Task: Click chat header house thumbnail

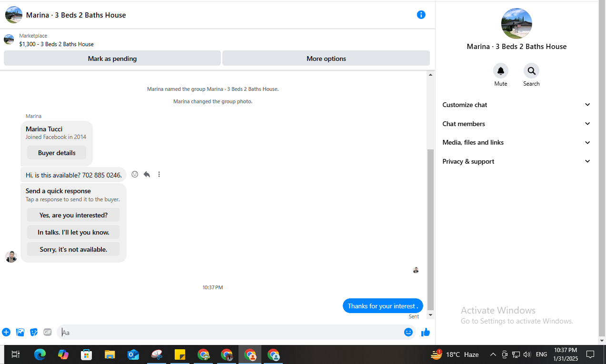Action: pyautogui.click(x=14, y=15)
